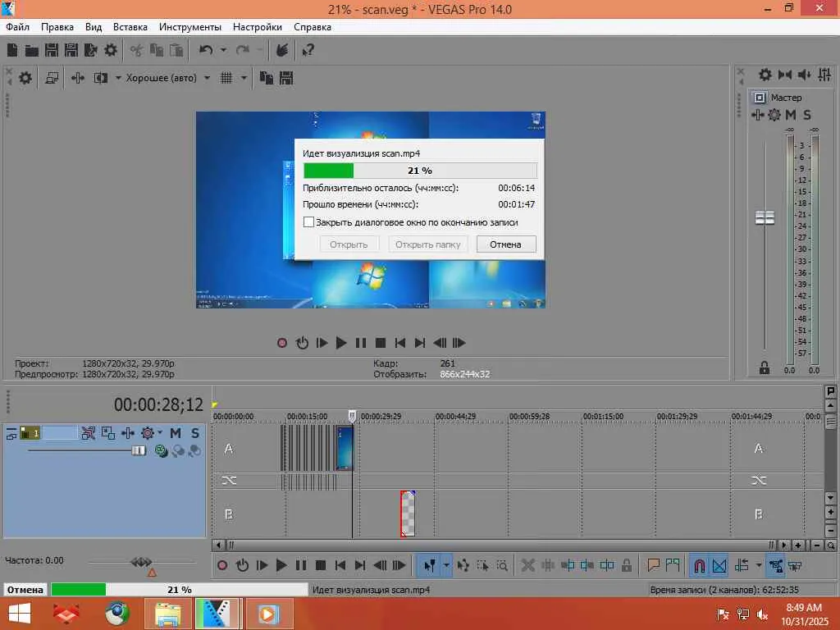The width and height of the screenshot is (840, 630).
Task: Expand the Split Screen View dropdown arrow
Action: pyautogui.click(x=118, y=78)
